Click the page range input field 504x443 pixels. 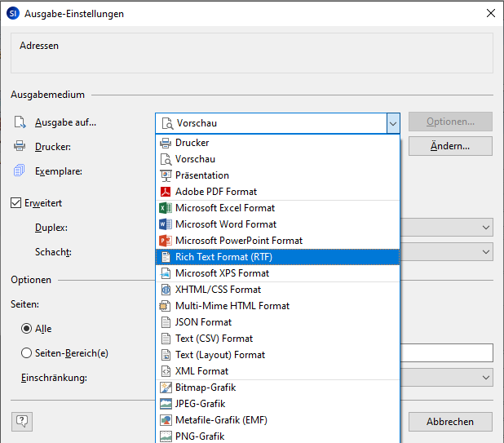pos(447,352)
